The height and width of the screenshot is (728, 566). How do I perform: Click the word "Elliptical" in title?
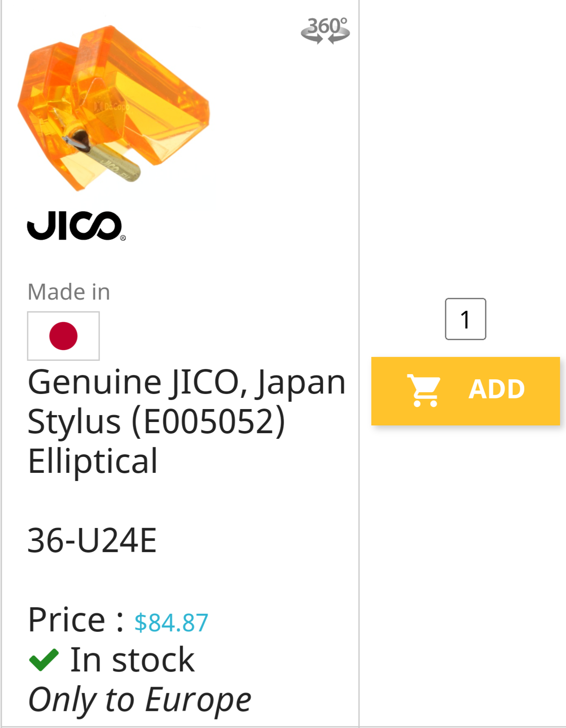93,461
